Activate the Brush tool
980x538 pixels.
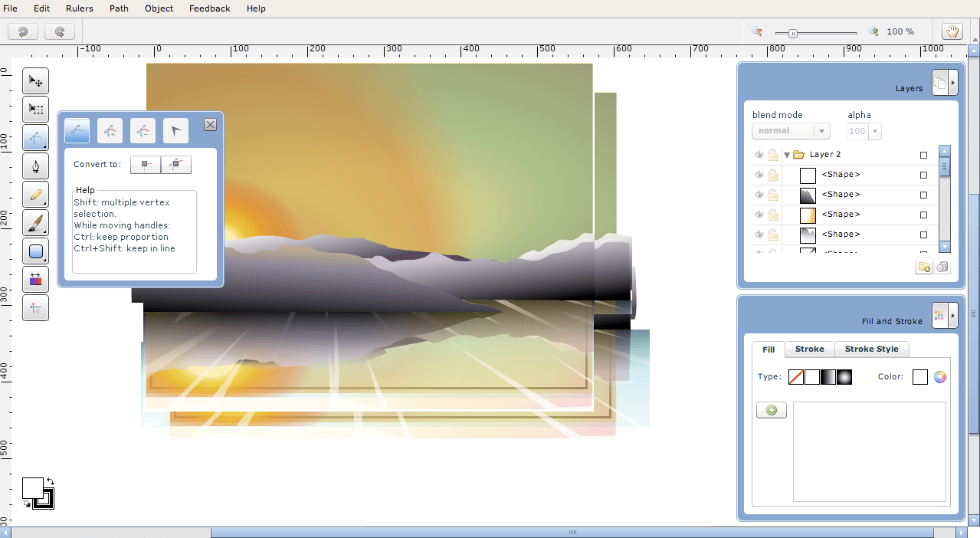click(35, 223)
